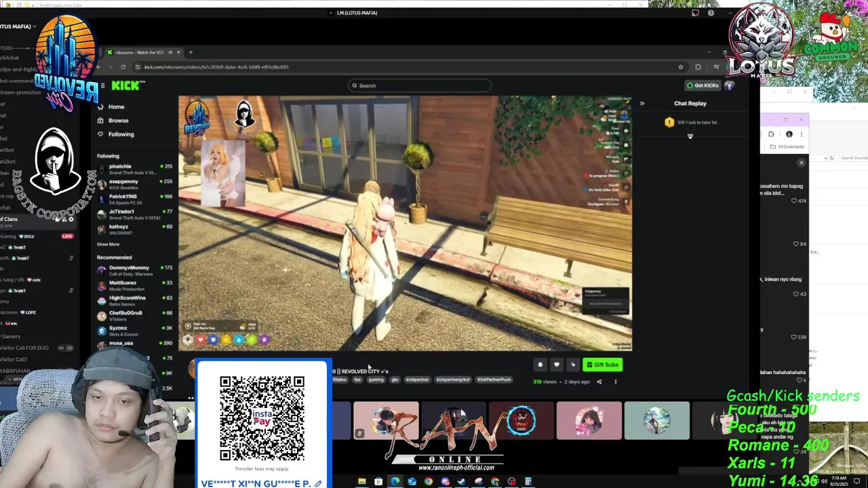The width and height of the screenshot is (868, 488).
Task: Open kathxyz channel in Following list
Action: pos(135,228)
